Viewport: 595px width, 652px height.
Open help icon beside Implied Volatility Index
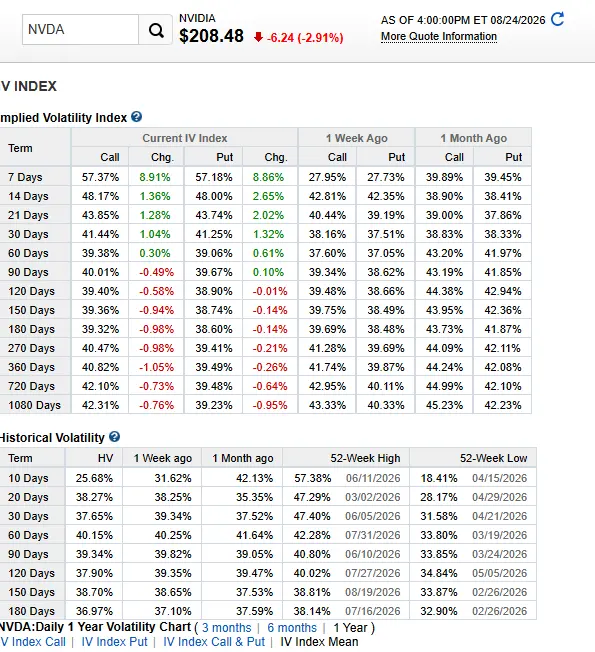tap(136, 117)
